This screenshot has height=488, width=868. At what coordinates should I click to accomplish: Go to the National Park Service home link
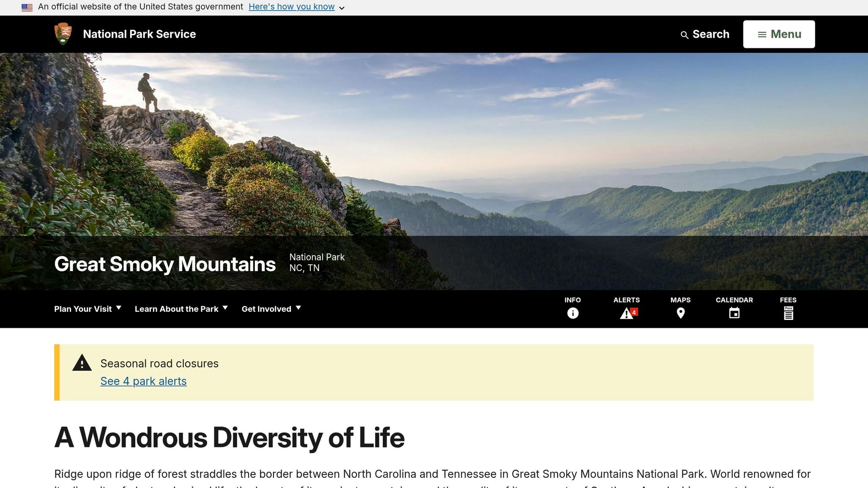point(139,34)
